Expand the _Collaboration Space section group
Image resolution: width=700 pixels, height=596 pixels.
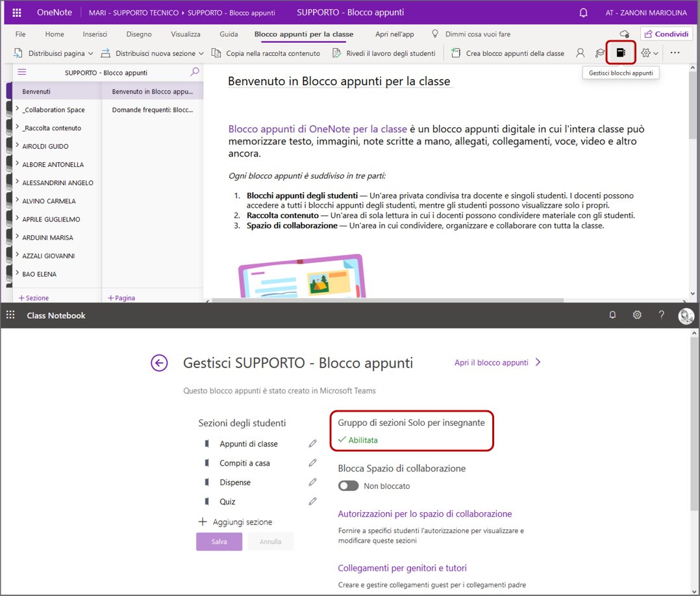point(17,109)
